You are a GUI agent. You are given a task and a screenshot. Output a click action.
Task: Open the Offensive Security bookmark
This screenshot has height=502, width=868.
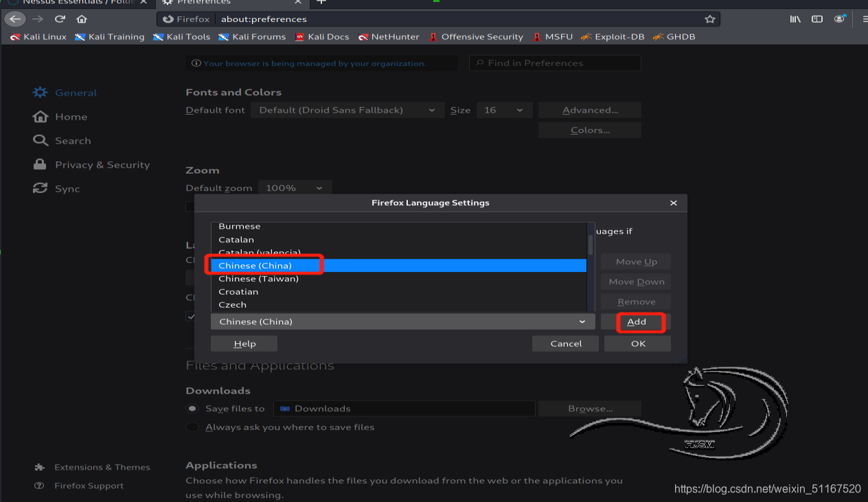476,36
